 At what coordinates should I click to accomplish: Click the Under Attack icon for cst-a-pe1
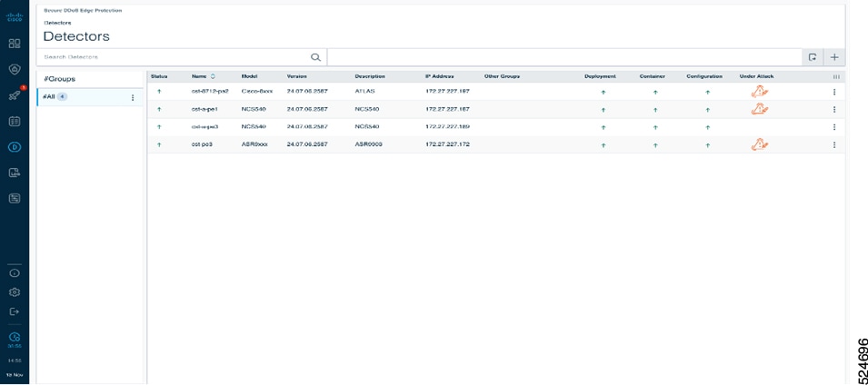click(760, 110)
